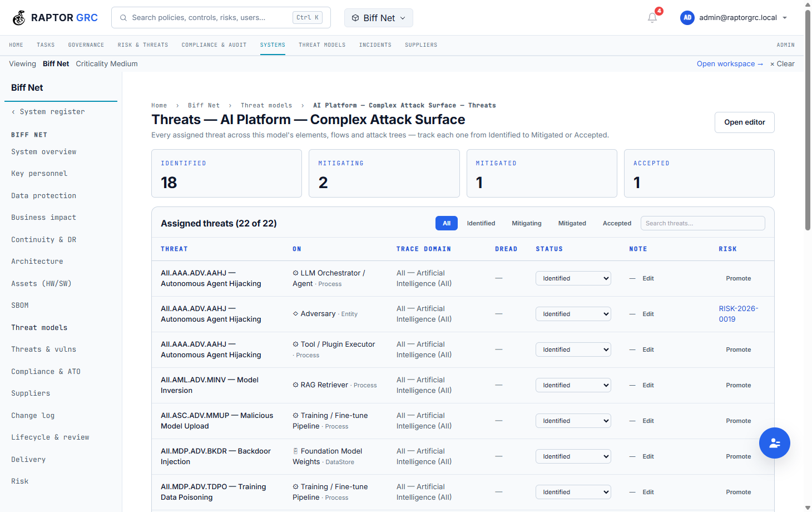Open System overview in the sidebar
This screenshot has height=512, width=812.
pyautogui.click(x=44, y=152)
